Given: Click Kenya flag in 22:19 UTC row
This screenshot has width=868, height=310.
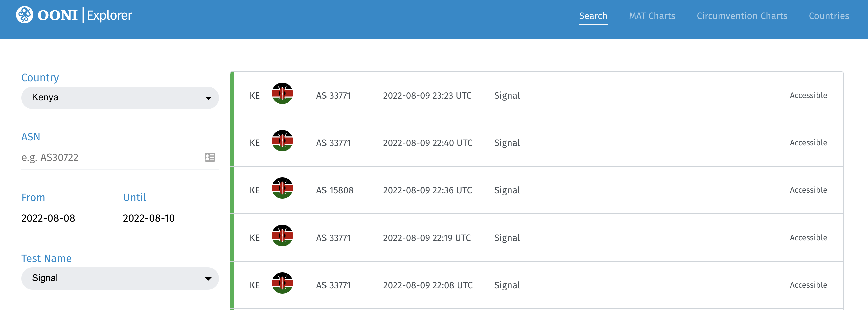Looking at the screenshot, I should tap(282, 236).
